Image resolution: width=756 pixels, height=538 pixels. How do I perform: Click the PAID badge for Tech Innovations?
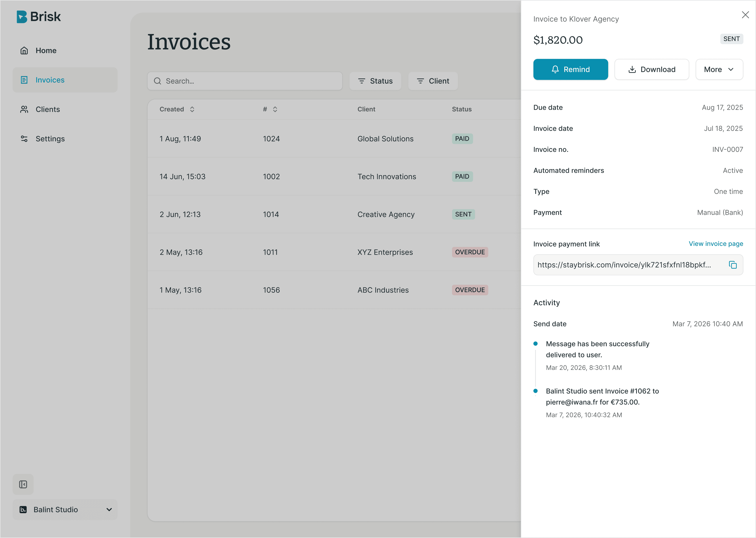[462, 176]
